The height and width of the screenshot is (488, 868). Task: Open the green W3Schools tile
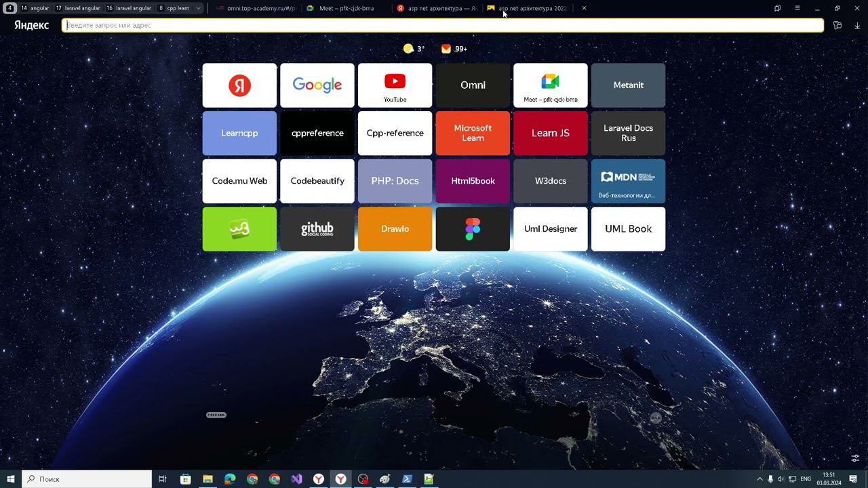click(x=239, y=229)
